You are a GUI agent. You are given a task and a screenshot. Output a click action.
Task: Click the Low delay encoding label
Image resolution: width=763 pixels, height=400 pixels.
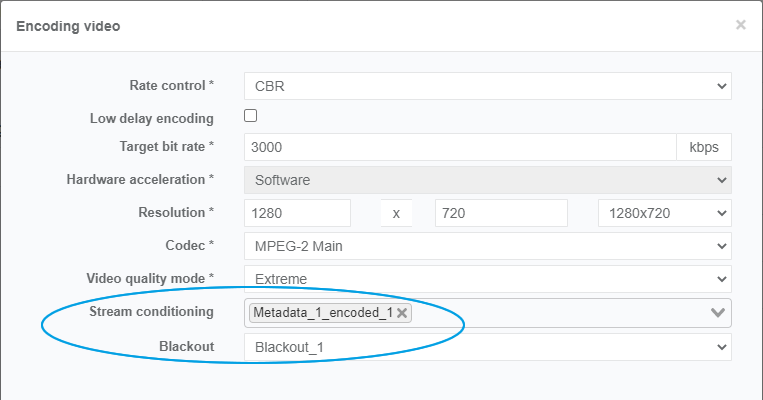point(152,118)
